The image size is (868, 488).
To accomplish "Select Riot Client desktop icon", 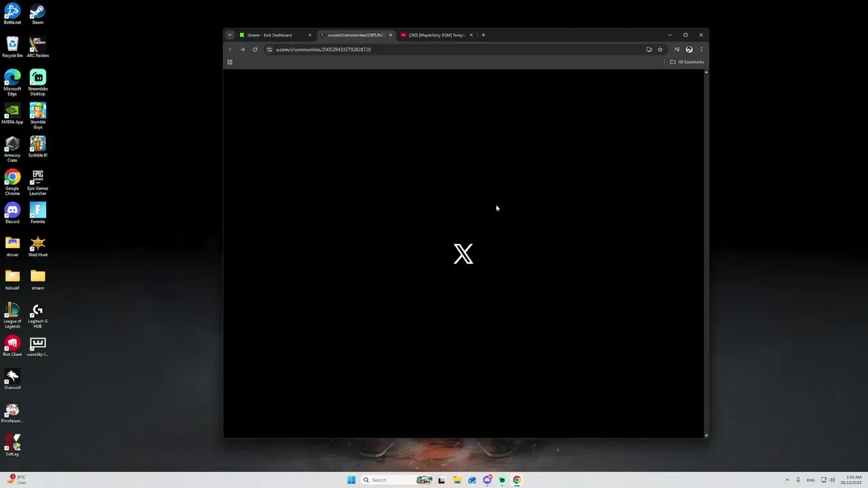I will point(12,346).
